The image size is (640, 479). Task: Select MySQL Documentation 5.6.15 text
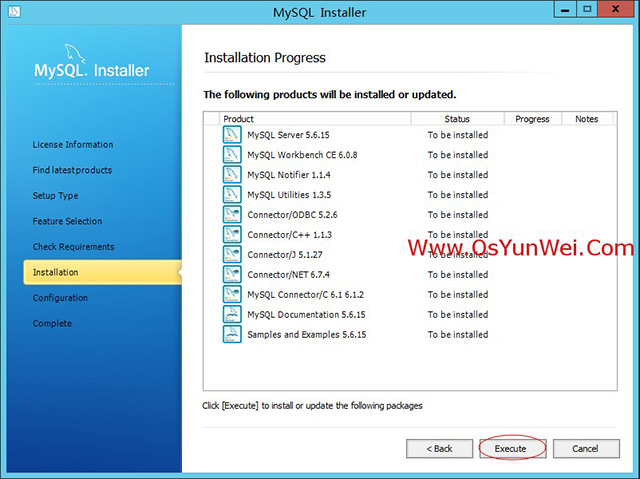coord(306,315)
